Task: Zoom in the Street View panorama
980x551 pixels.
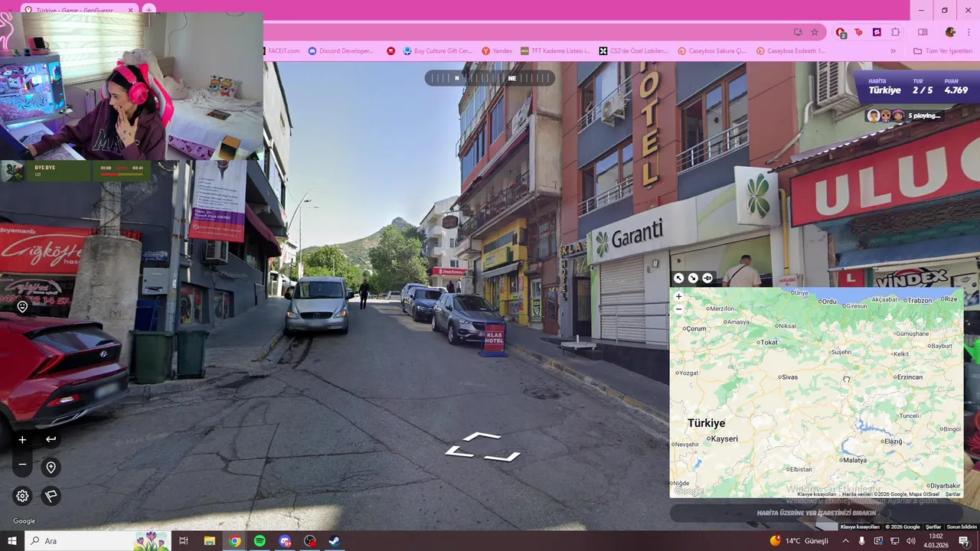Action: pyautogui.click(x=22, y=439)
